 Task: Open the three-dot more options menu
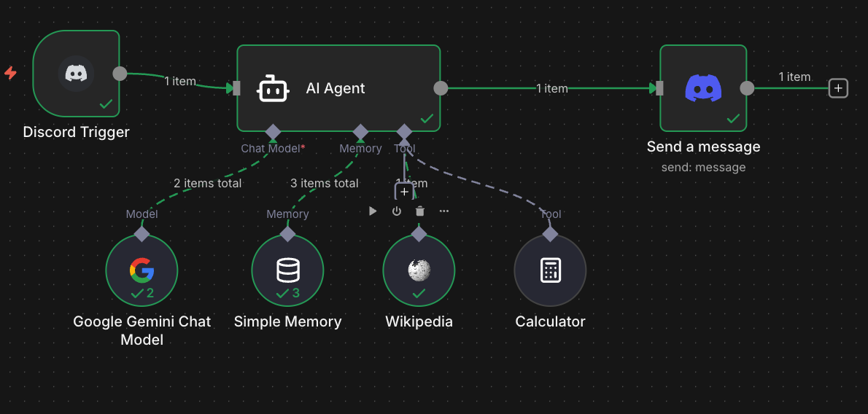[444, 211]
